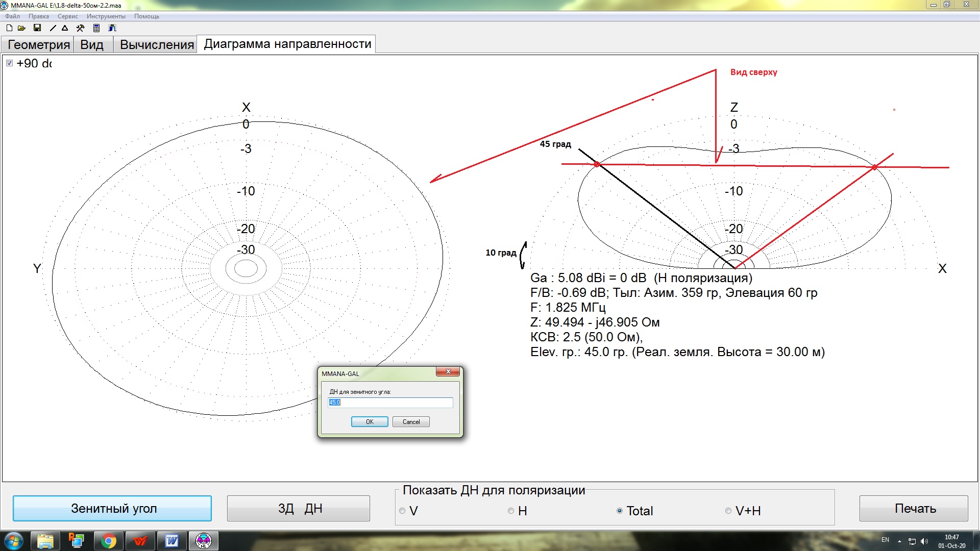Open the remote desktop app taskbar icon
Viewport: 980px width, 551px height.
point(77,541)
